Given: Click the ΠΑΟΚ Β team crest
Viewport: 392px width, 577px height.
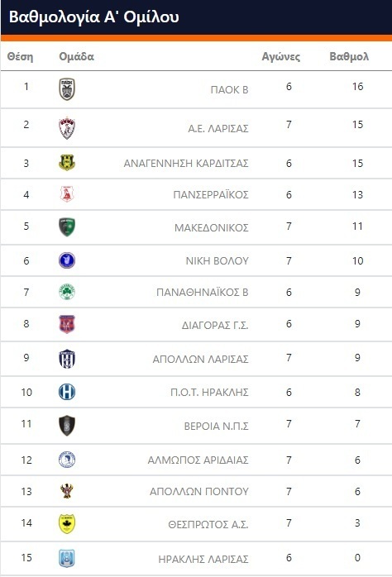Looking at the screenshot, I should click(x=67, y=89).
